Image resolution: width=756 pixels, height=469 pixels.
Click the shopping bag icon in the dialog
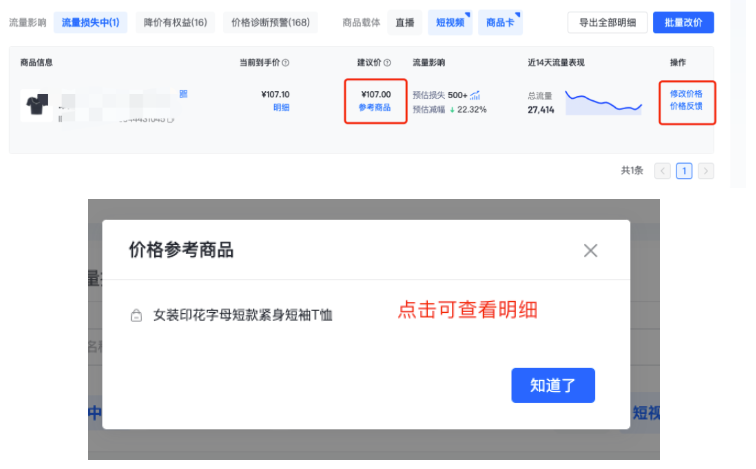(x=137, y=316)
